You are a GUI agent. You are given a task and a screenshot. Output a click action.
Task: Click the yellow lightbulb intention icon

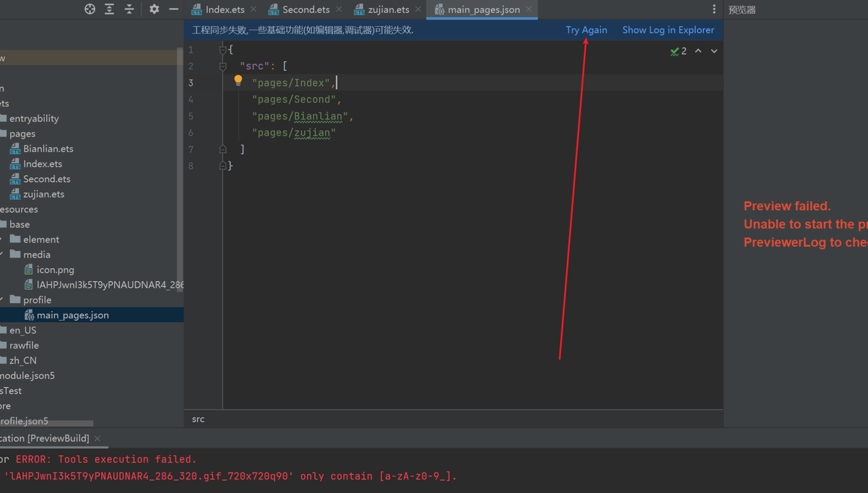click(238, 81)
